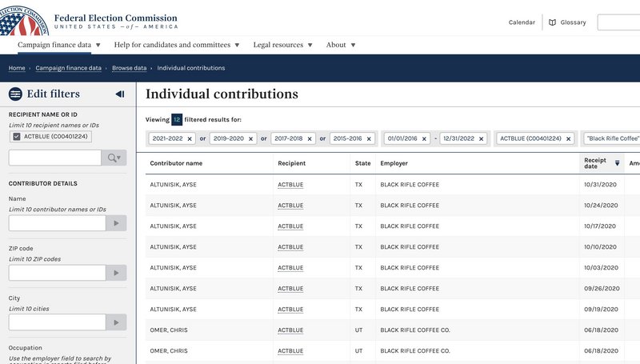Remove the 2021-2022 filter tag

pos(190,138)
